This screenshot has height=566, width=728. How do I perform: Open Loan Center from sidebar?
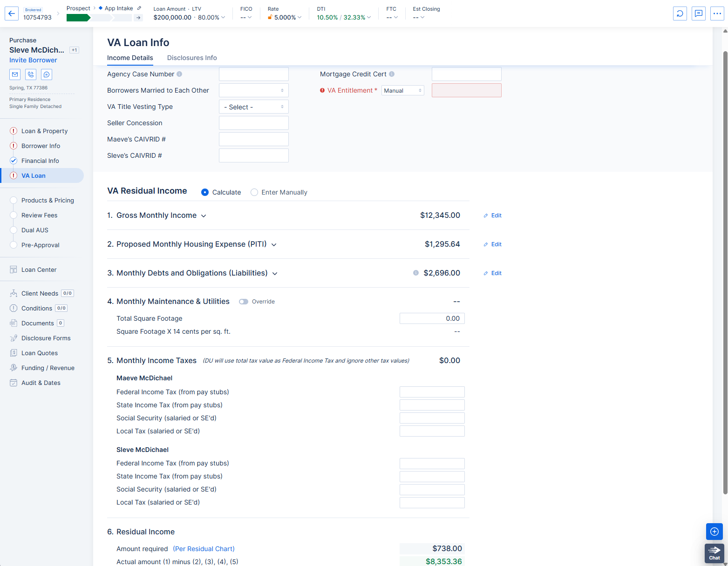click(x=39, y=270)
